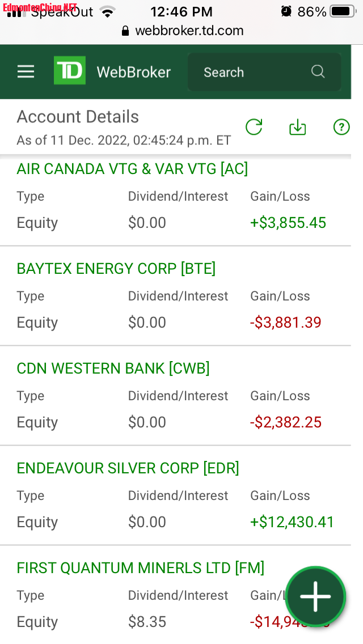363x644 pixels.
Task: Open the hamburger navigation menu
Action: click(26, 71)
